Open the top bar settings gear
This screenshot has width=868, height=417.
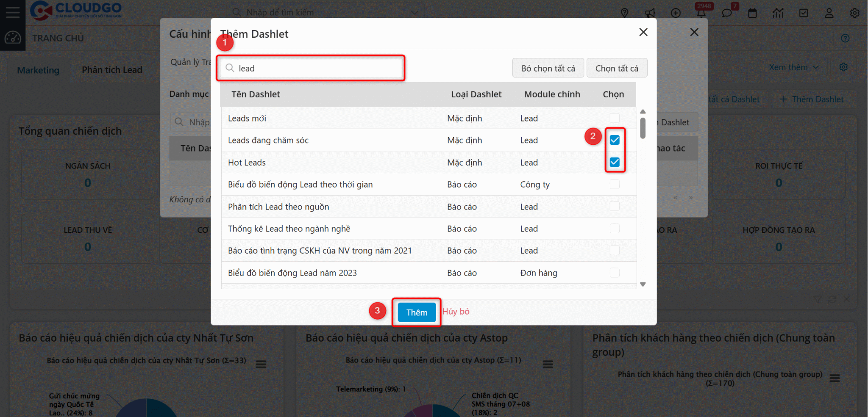pos(854,13)
